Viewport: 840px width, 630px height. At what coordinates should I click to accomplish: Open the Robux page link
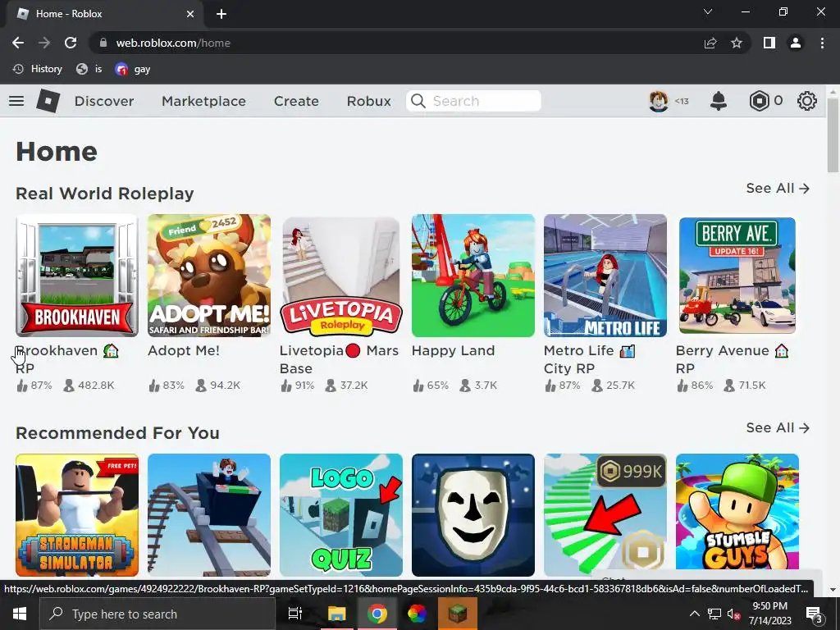pyautogui.click(x=368, y=101)
